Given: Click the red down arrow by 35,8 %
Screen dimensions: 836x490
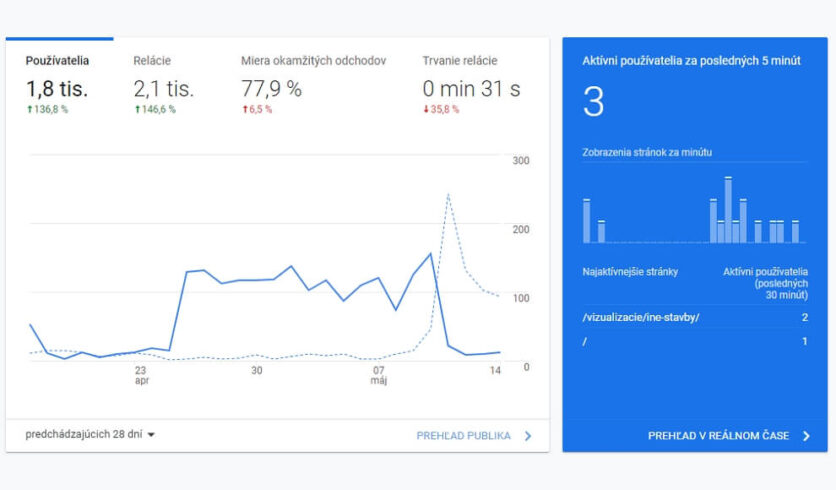Looking at the screenshot, I should [x=426, y=109].
